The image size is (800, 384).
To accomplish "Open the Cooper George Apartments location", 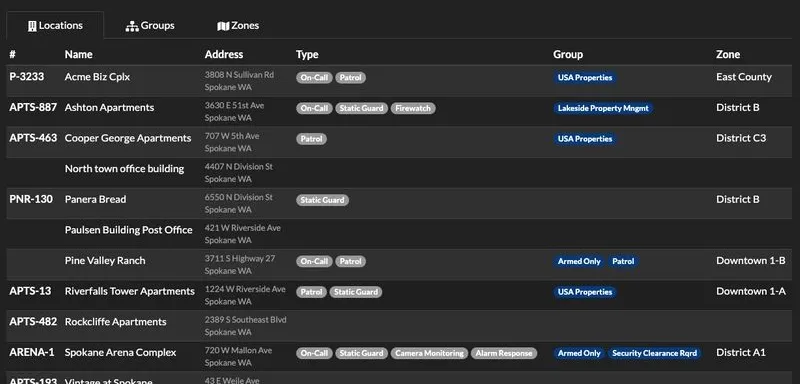I will pos(128,138).
